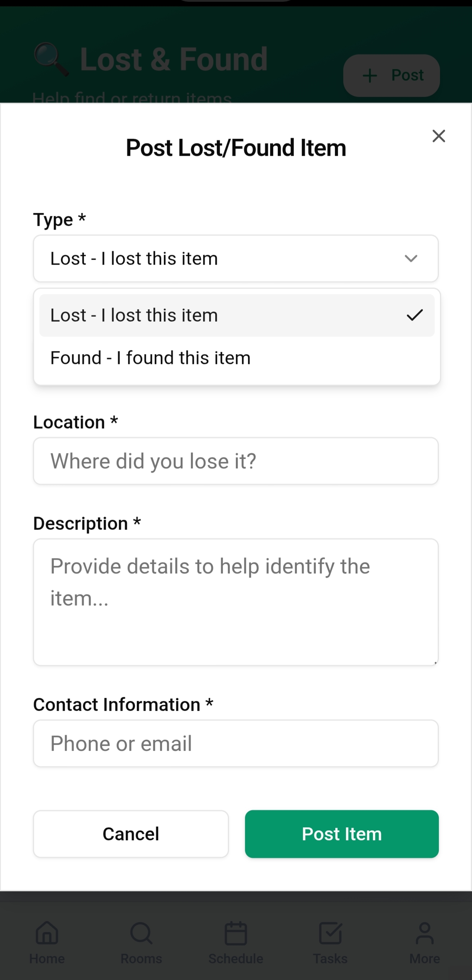
Task: Submit with the Post Item button
Action: [342, 834]
